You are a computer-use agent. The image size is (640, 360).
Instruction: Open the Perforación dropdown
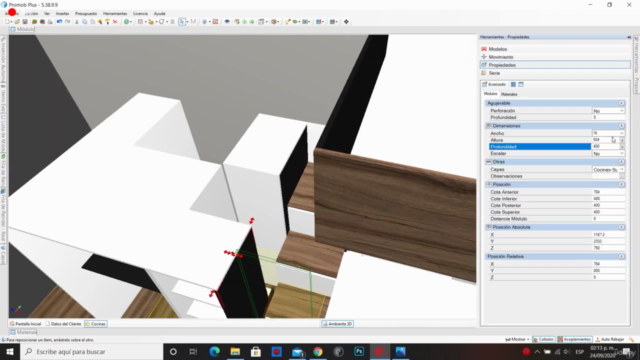pos(621,111)
